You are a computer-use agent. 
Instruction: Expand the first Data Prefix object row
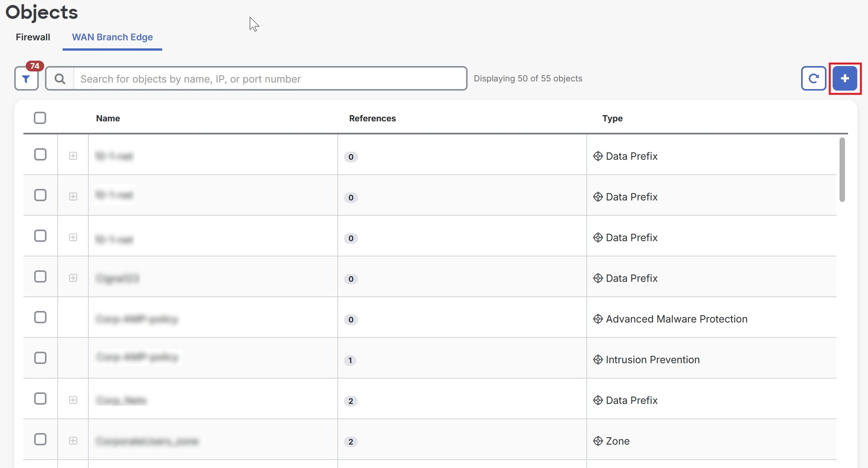(73, 156)
